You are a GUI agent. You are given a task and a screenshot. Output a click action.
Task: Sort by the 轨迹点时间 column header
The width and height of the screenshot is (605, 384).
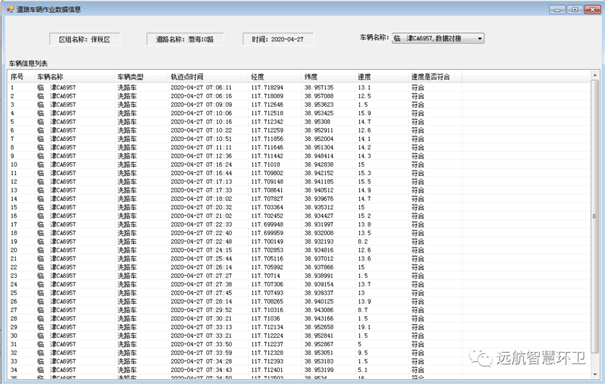click(208, 77)
